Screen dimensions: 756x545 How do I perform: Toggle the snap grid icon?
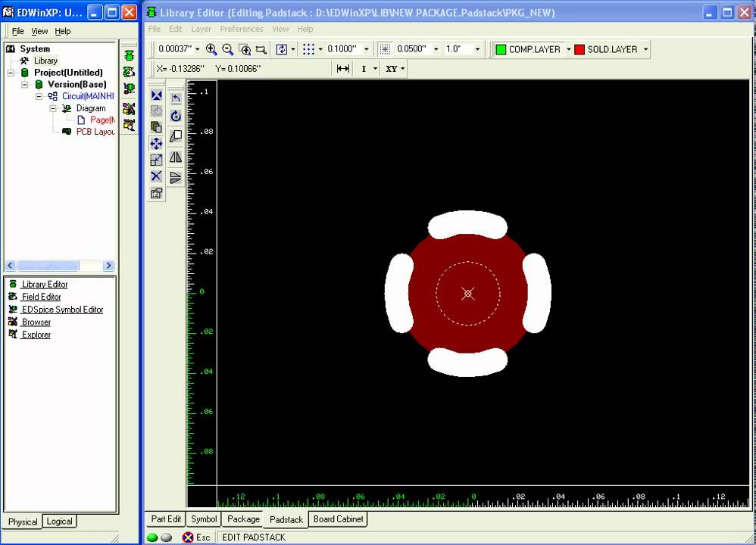[x=385, y=49]
